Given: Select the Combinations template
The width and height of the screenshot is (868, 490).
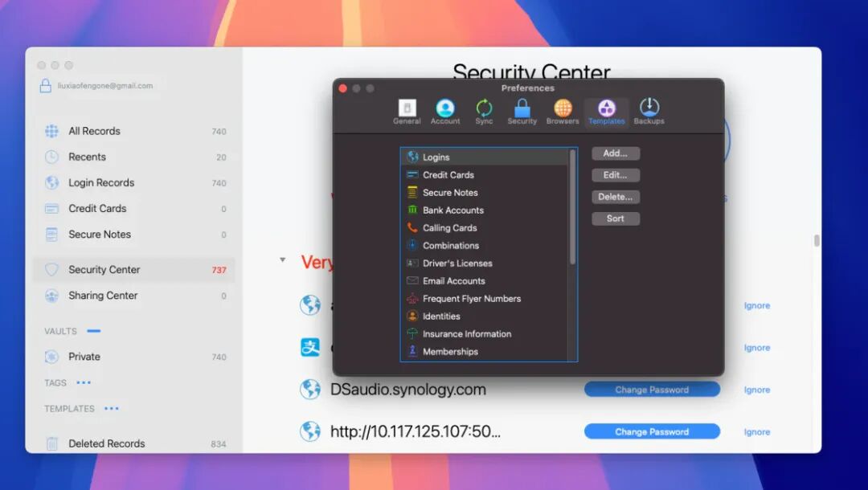Looking at the screenshot, I should [x=485, y=246].
